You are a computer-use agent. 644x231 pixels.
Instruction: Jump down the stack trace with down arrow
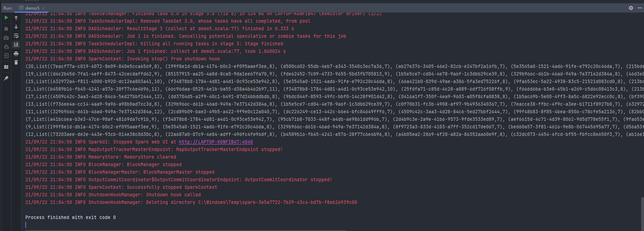coord(16,27)
